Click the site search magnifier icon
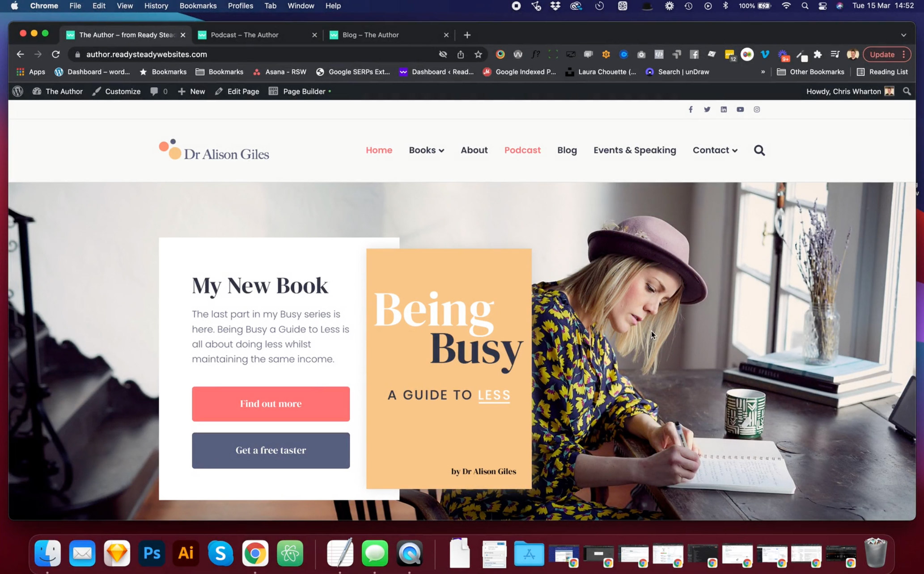Image resolution: width=924 pixels, height=574 pixels. (x=759, y=150)
